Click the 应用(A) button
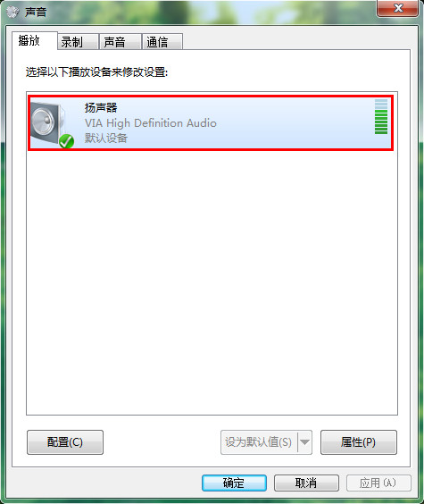This screenshot has width=424, height=504. (x=378, y=483)
